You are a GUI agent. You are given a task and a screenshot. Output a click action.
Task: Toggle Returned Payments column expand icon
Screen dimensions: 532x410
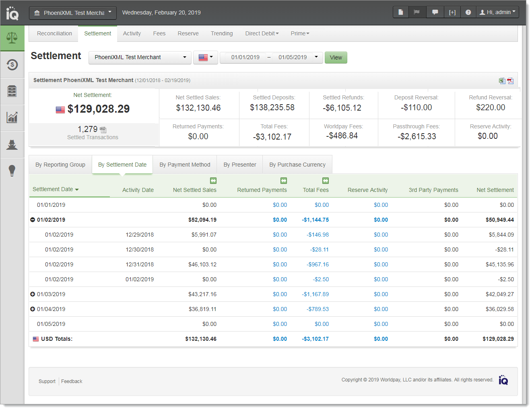(284, 181)
